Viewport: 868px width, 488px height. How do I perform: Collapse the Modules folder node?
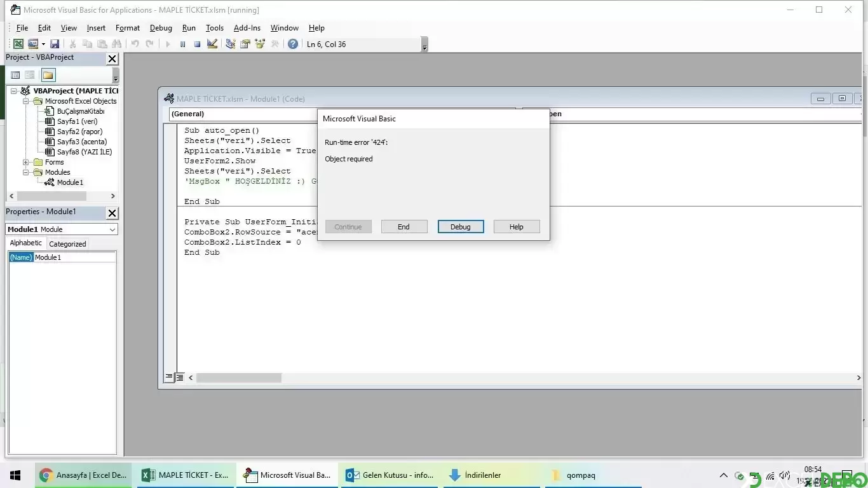coord(26,172)
